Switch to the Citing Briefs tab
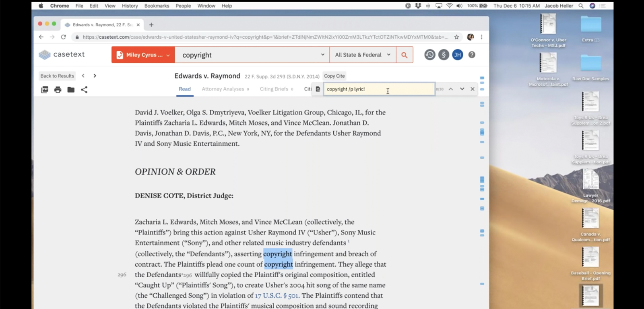Image resolution: width=644 pixels, height=309 pixels. point(276,89)
